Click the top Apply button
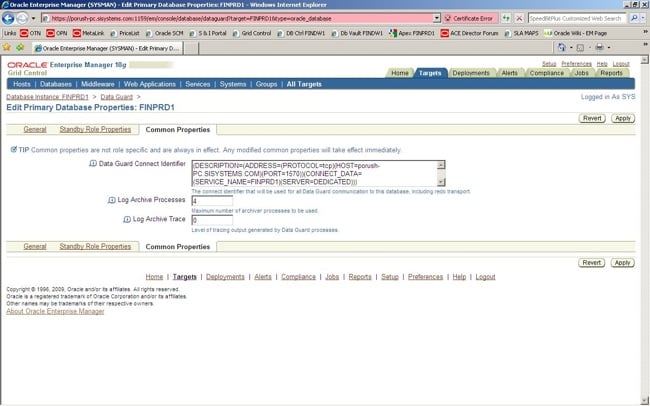Screen dimensions: 650x406 click(x=622, y=119)
